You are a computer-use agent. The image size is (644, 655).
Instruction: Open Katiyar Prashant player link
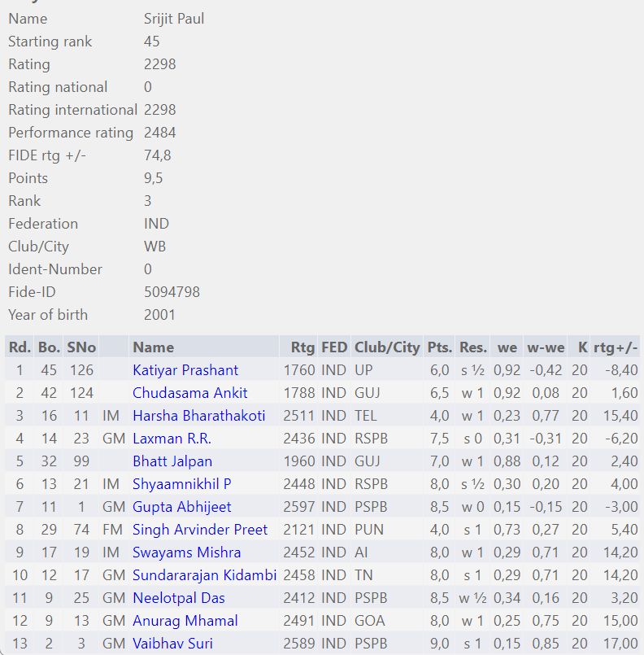coord(185,370)
